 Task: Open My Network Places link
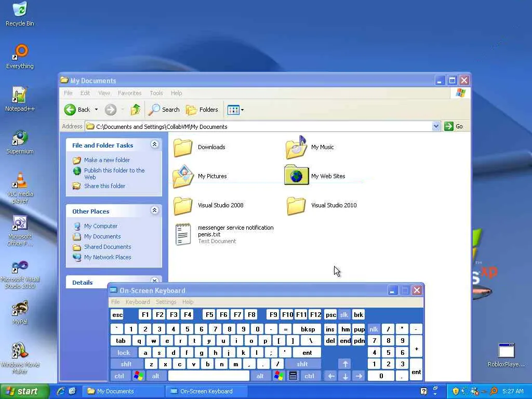click(108, 257)
